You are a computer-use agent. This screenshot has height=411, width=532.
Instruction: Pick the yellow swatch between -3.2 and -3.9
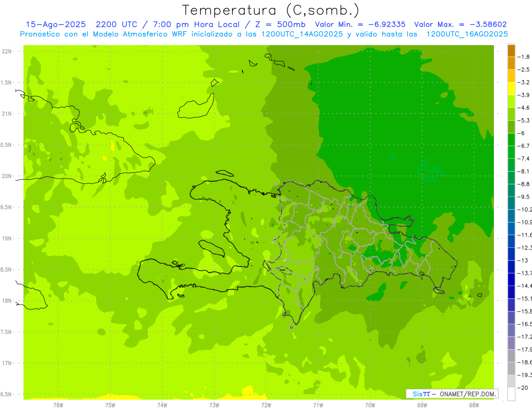click(511, 89)
